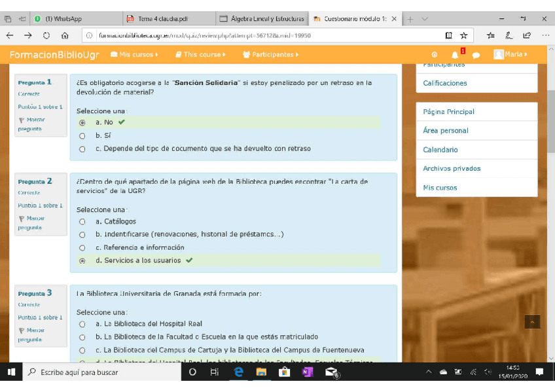Open Área personal sidebar link
This screenshot has height=392, width=555.
446,130
